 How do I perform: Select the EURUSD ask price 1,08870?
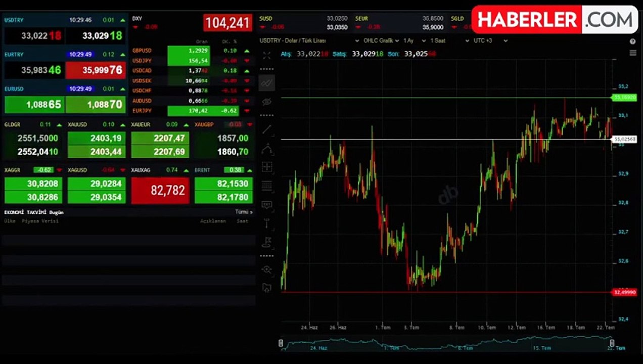point(96,105)
